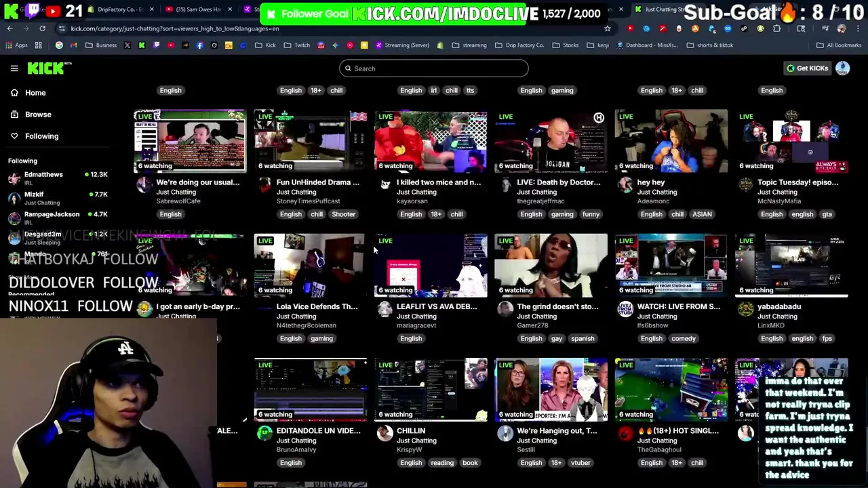Open followed channel Edmatthews
Viewport: 868px width, 488px height.
pos(57,178)
